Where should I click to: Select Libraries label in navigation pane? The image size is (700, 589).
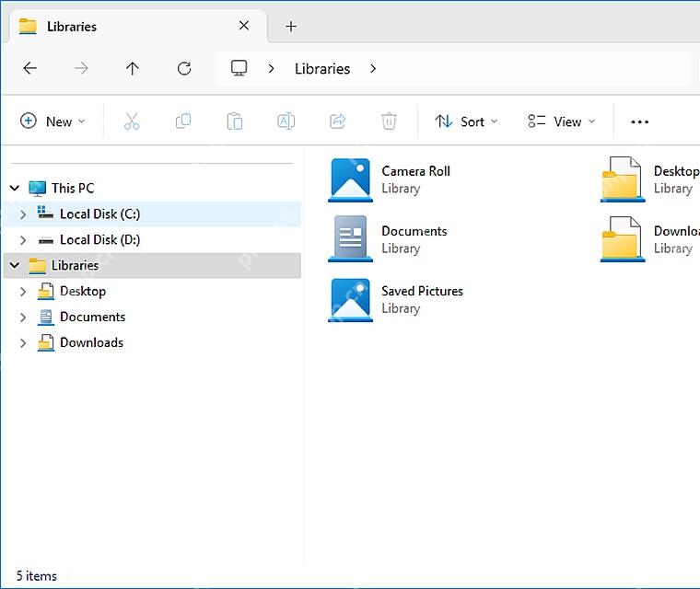(x=75, y=265)
